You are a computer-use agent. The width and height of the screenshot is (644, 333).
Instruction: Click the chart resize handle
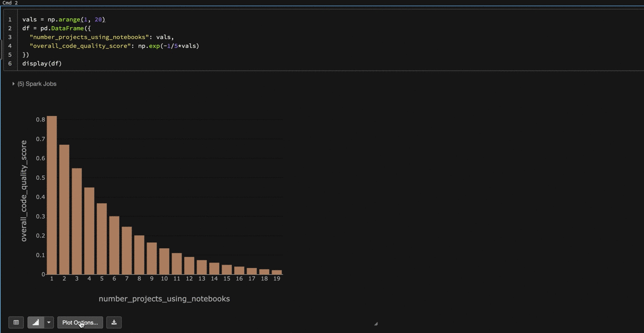376,323
